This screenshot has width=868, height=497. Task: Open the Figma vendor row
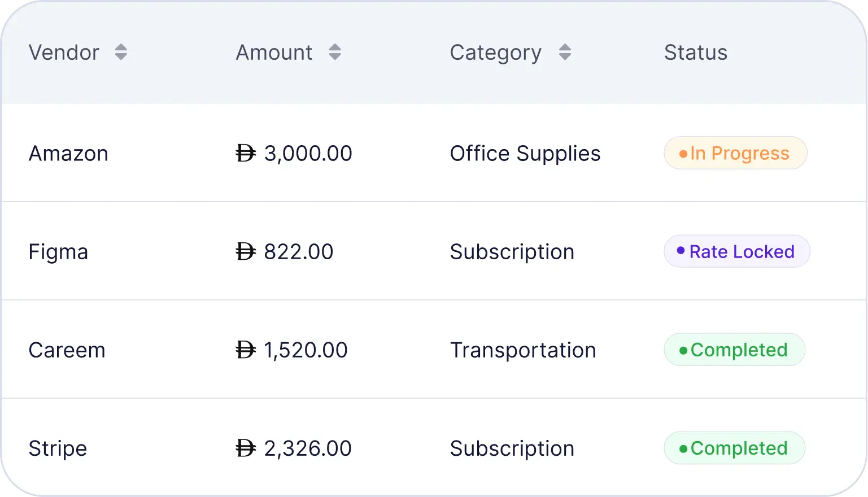pyautogui.click(x=58, y=252)
